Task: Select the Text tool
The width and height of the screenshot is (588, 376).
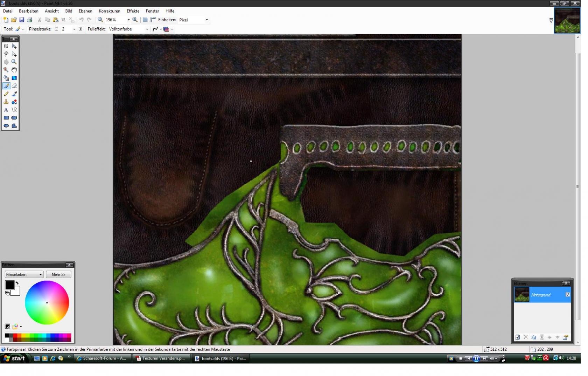Action: pyautogui.click(x=6, y=110)
